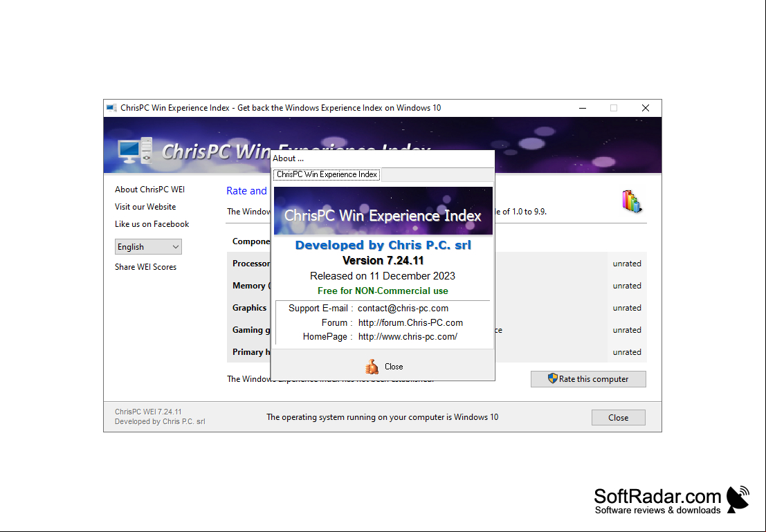
Task: Click the 'About ...' dialog title
Action: coord(289,158)
